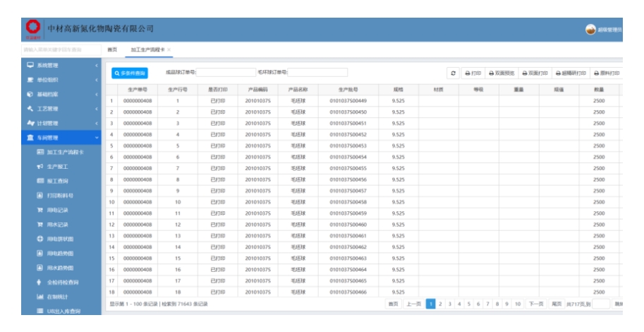Click the 上一页 pagination button
Viewport: 644px width, 332px height.
click(413, 304)
